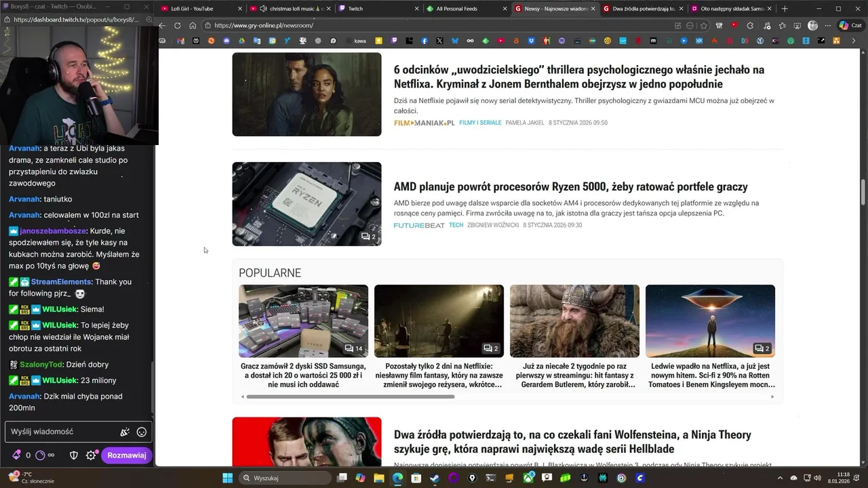Open bits icon in chat footer
This screenshot has width=868, height=488.
click(x=16, y=455)
